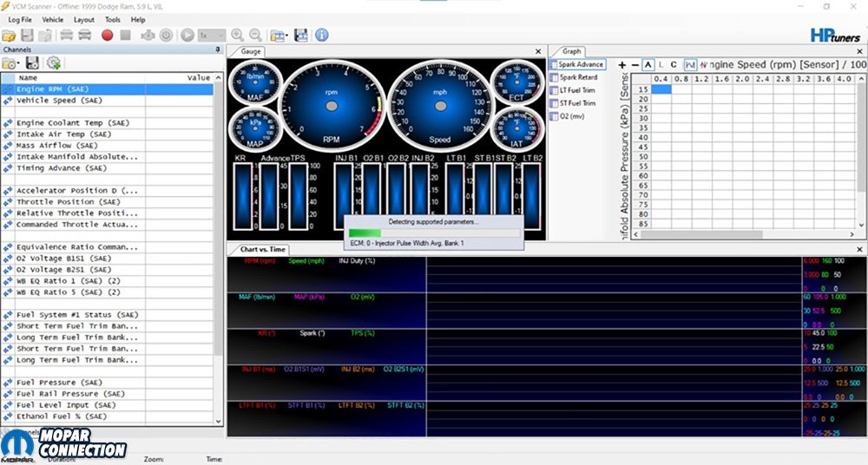Open log file with folder icon

(x=9, y=36)
